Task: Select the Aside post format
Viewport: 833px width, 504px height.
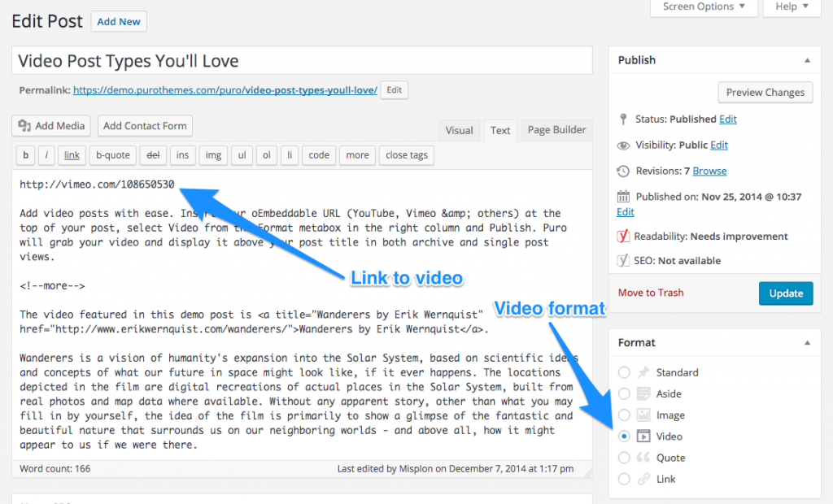Action: tap(623, 393)
